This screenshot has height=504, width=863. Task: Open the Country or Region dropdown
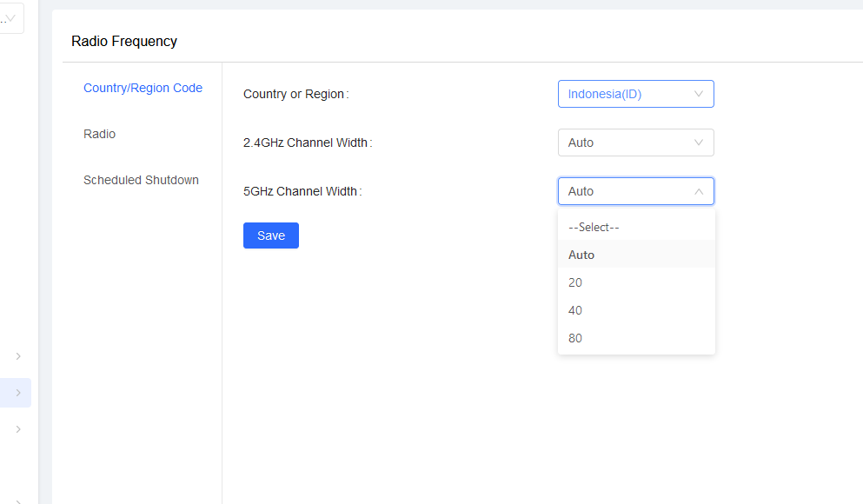click(635, 94)
